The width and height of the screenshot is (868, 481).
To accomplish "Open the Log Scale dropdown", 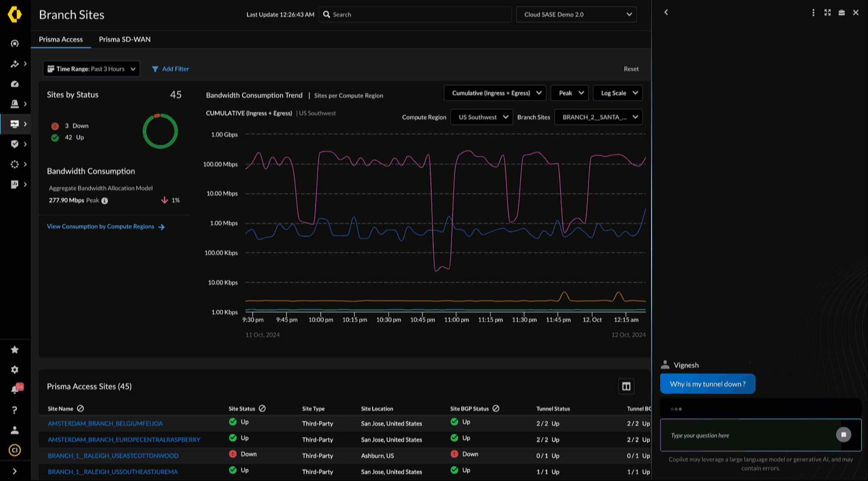I will pos(618,93).
